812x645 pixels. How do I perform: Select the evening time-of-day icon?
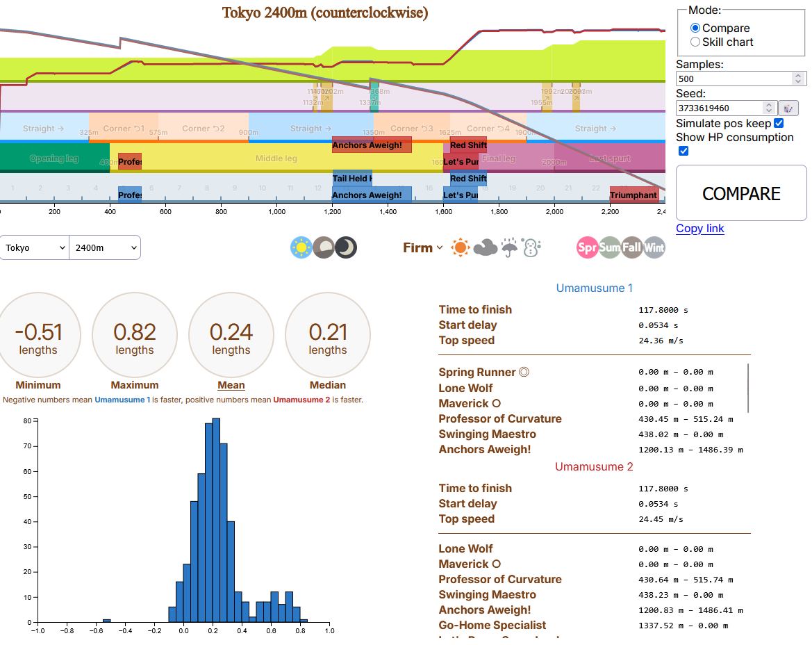coord(324,247)
